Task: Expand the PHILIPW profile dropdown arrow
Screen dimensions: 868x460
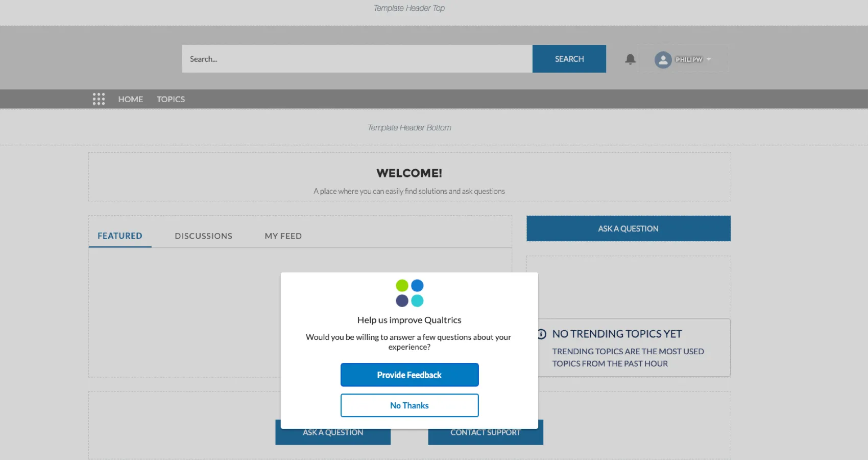Action: (709, 59)
